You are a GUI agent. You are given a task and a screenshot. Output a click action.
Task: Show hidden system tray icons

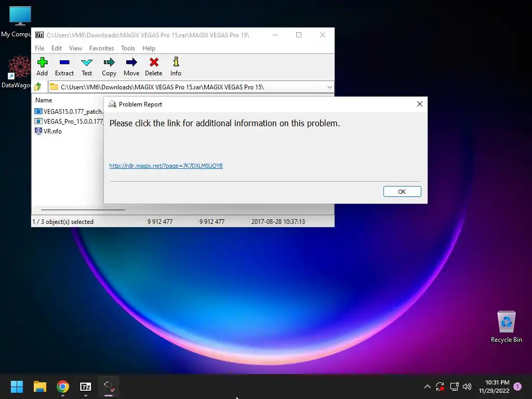pos(428,387)
